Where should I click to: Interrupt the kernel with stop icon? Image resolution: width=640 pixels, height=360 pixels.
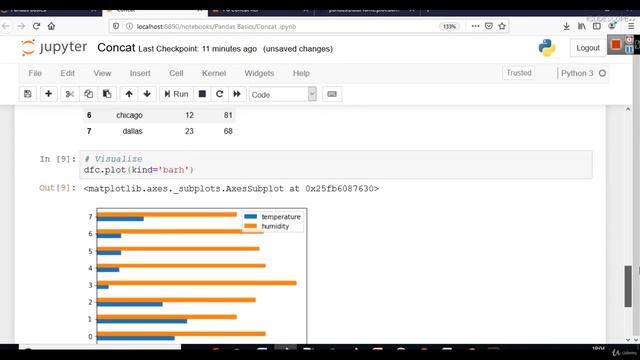(x=202, y=94)
